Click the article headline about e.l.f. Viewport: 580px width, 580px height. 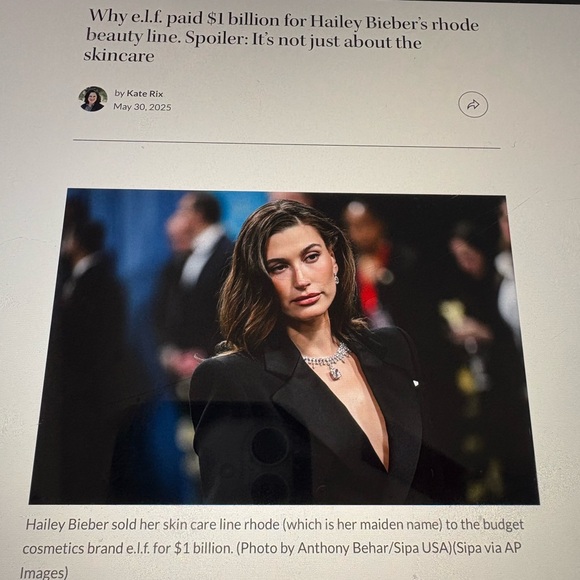coord(281,36)
